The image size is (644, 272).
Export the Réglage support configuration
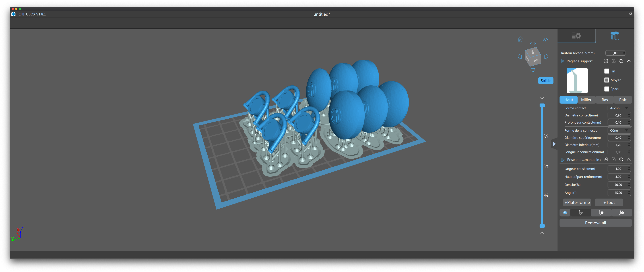click(x=614, y=61)
